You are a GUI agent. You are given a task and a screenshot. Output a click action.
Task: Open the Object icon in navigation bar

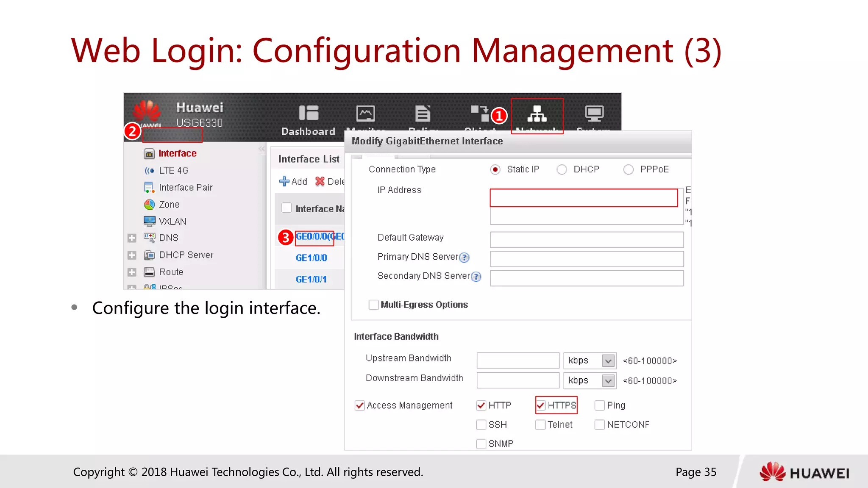pos(480,113)
